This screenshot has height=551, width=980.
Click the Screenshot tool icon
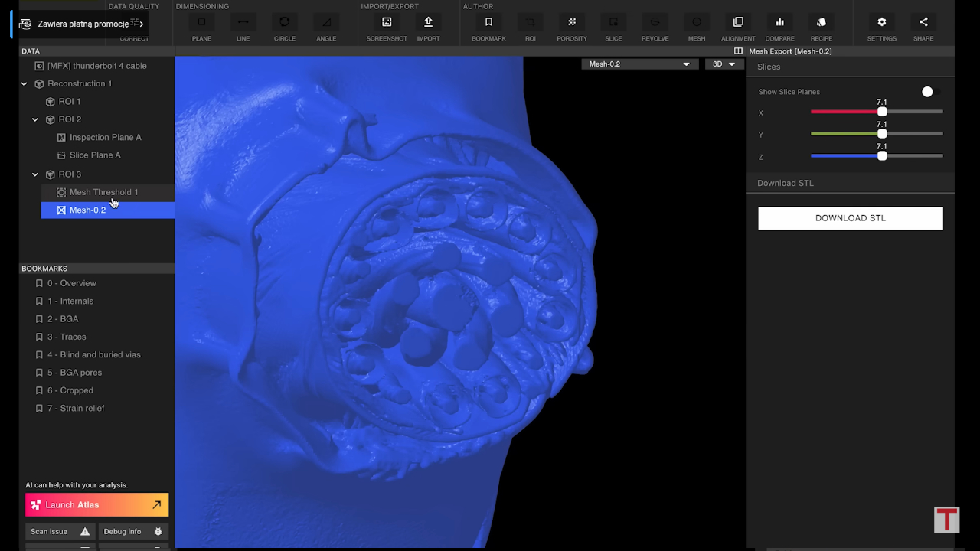(x=387, y=23)
